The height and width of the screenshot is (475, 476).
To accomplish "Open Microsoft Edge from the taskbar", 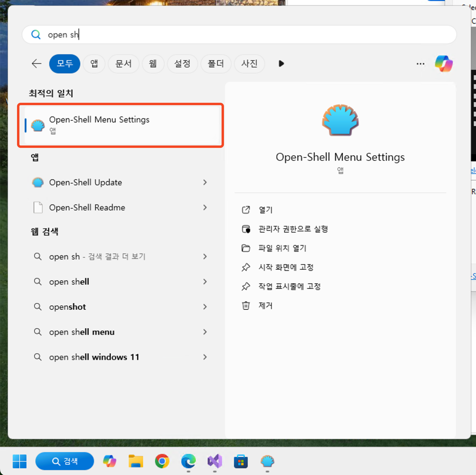I will tap(188, 461).
